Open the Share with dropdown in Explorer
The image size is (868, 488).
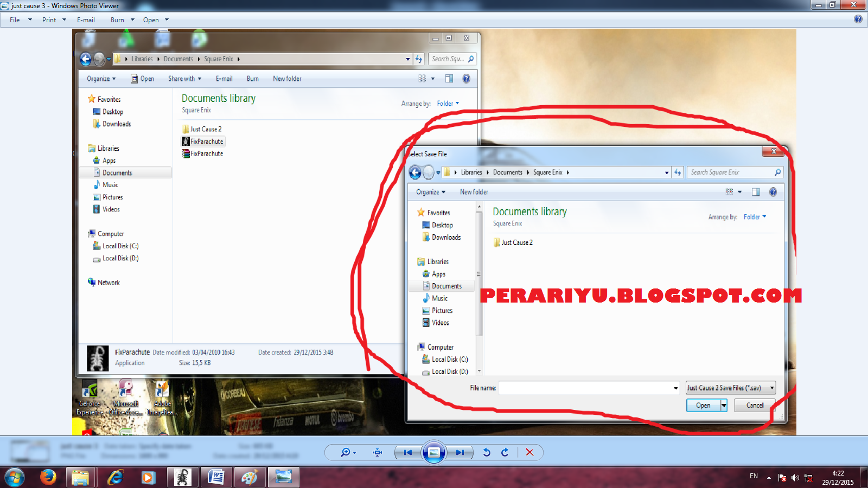click(x=184, y=79)
